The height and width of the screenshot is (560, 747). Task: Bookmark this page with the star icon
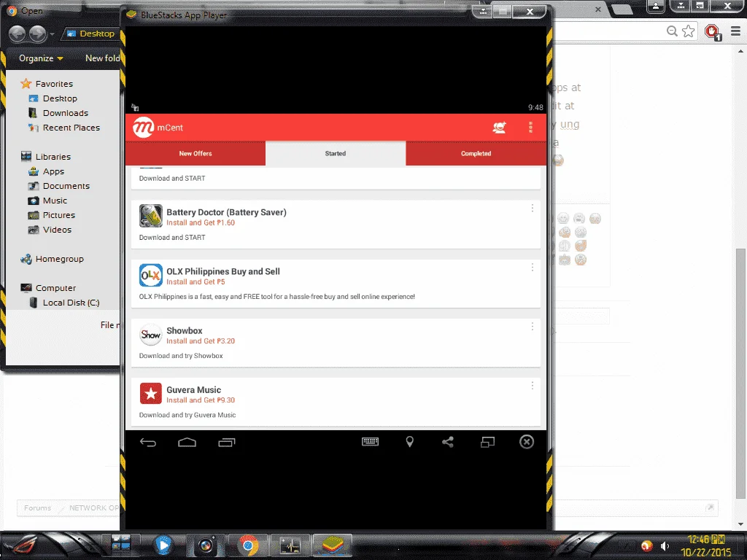pyautogui.click(x=689, y=31)
